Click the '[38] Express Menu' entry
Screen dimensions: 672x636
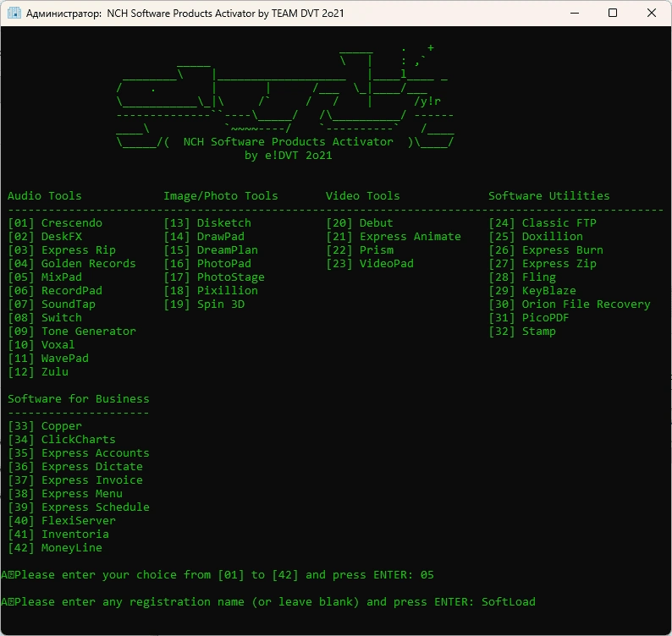tap(65, 494)
